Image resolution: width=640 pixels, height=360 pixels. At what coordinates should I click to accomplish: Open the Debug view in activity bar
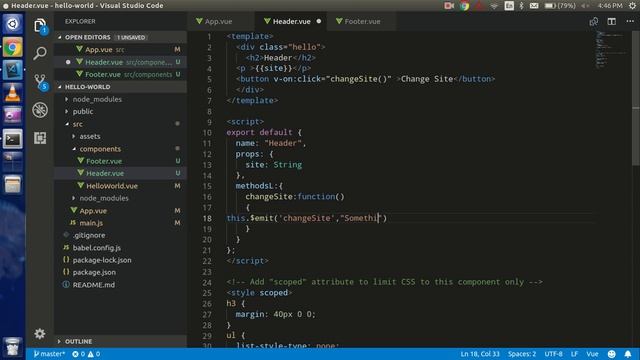(40, 110)
